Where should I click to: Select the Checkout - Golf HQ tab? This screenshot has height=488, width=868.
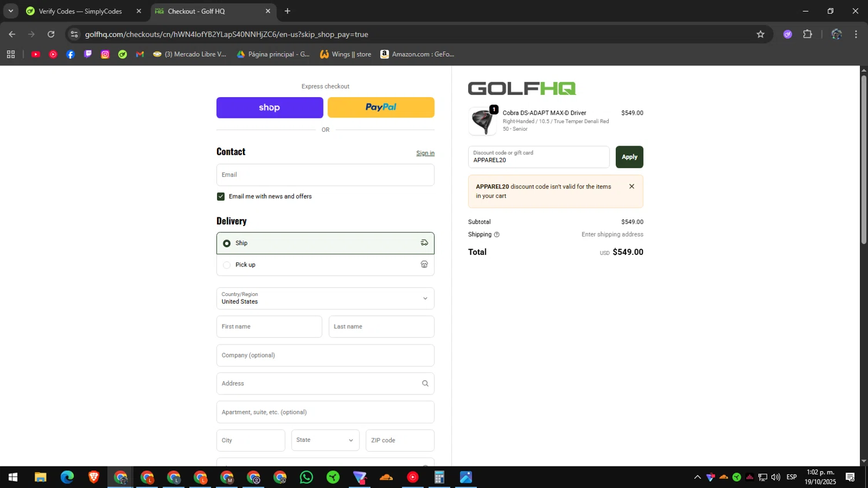tap(196, 11)
